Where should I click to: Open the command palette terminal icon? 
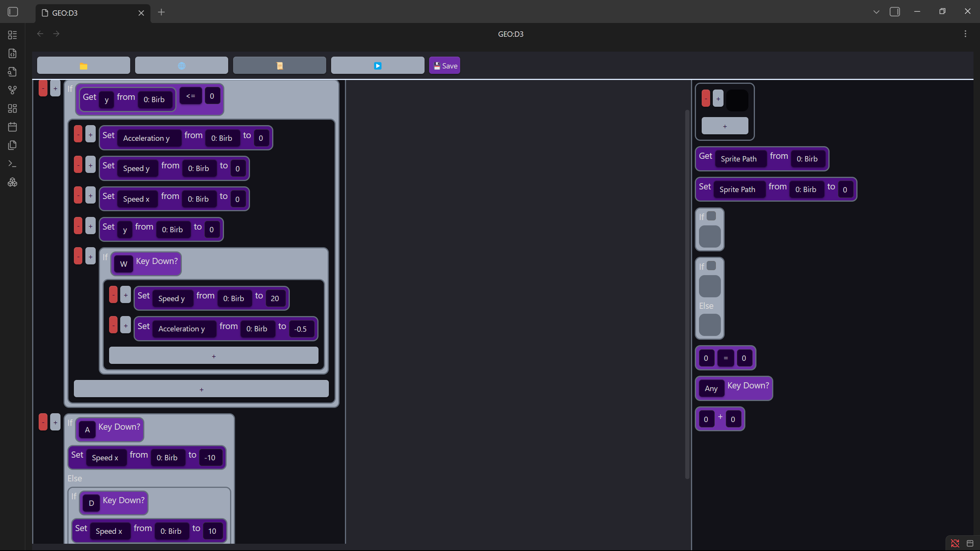click(13, 163)
